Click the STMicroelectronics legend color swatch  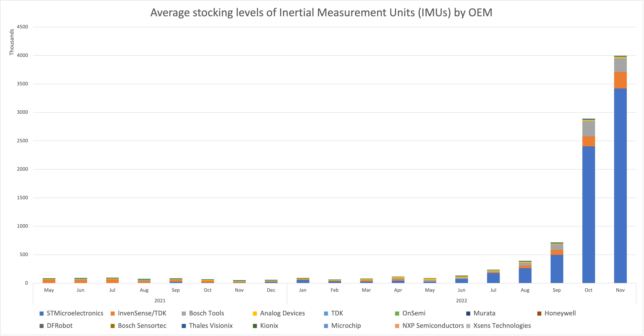[x=42, y=314]
